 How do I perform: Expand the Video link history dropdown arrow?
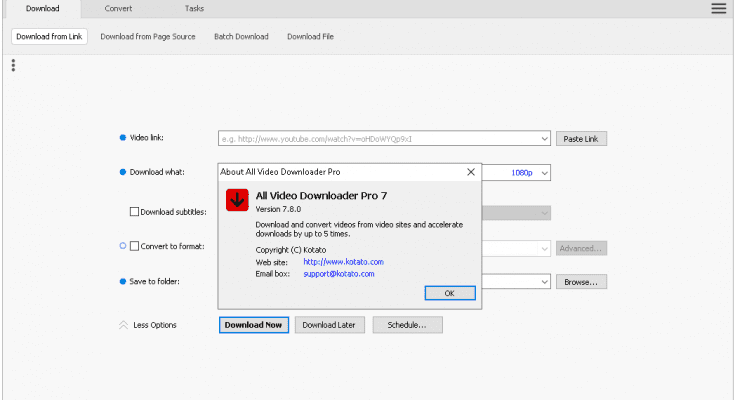(544, 139)
